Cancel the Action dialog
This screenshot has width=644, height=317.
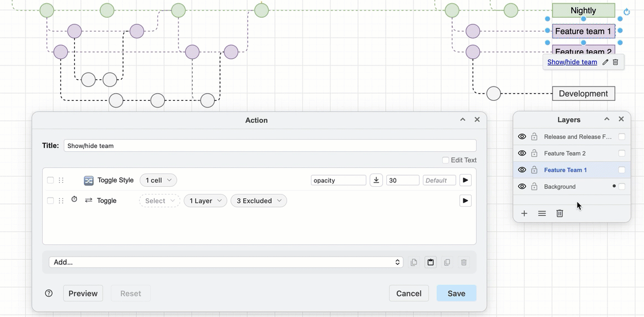click(x=408, y=293)
